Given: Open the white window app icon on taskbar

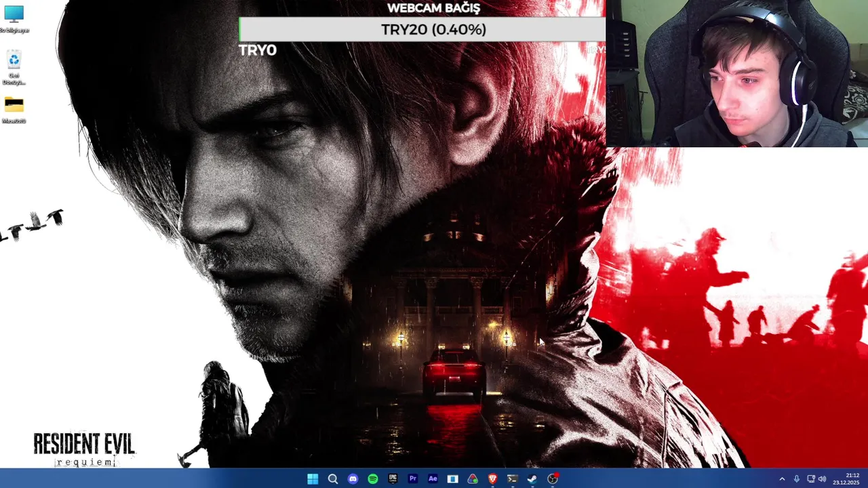Looking at the screenshot, I should pos(453,479).
